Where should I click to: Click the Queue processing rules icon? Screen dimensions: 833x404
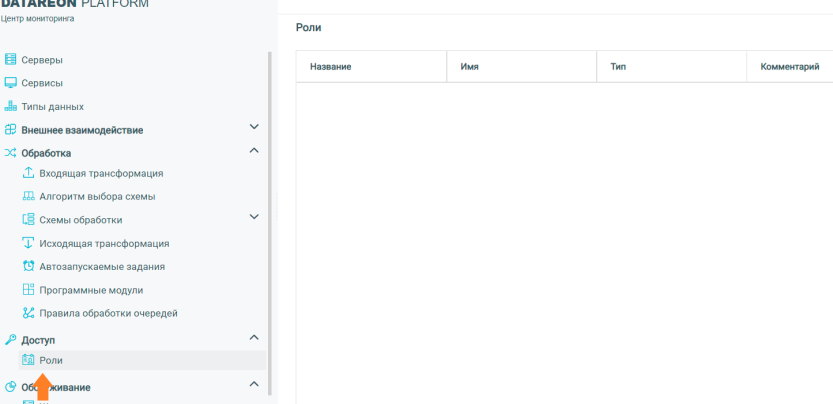28,313
